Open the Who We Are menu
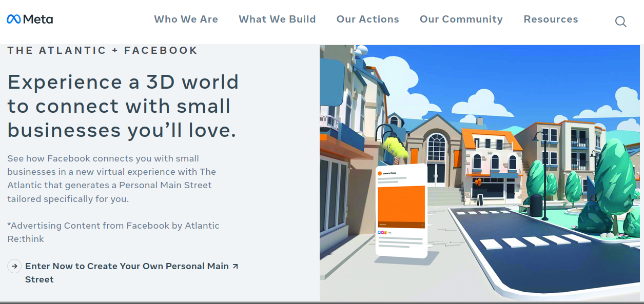Image resolution: width=644 pixels, height=304 pixels. [x=186, y=19]
